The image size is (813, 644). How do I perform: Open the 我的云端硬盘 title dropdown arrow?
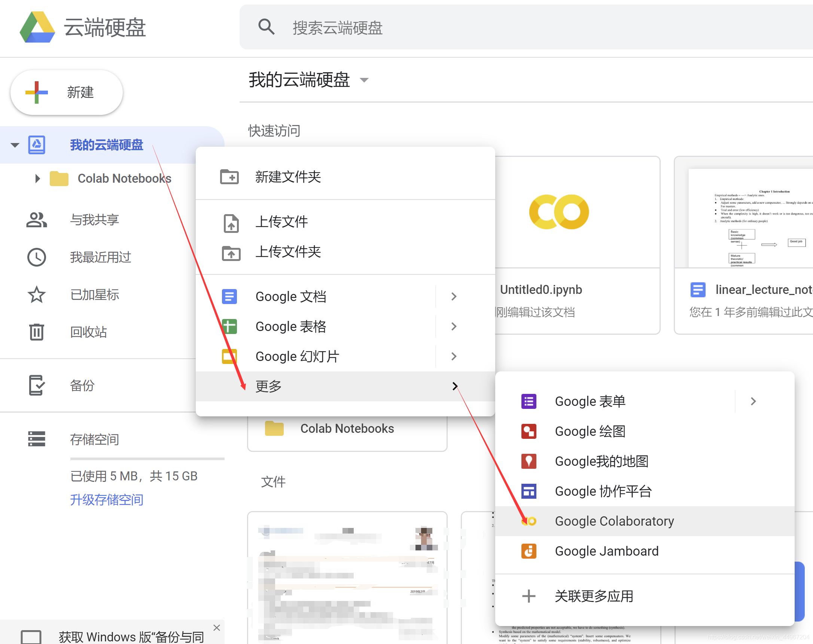click(x=364, y=80)
